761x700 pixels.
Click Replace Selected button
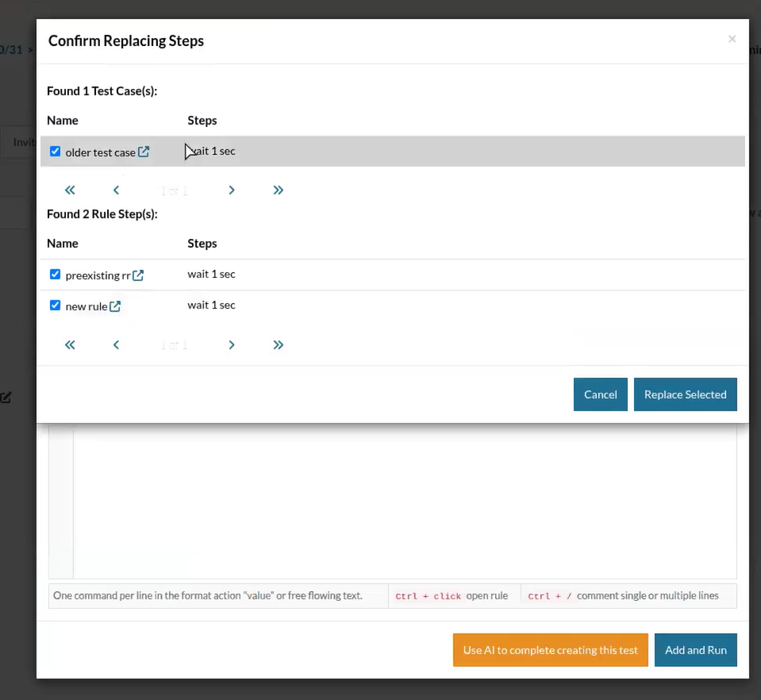[685, 394]
